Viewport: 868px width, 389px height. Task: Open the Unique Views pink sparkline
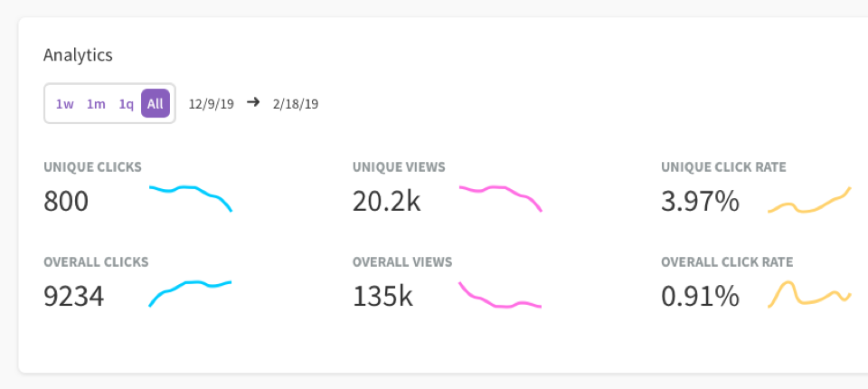tap(500, 199)
